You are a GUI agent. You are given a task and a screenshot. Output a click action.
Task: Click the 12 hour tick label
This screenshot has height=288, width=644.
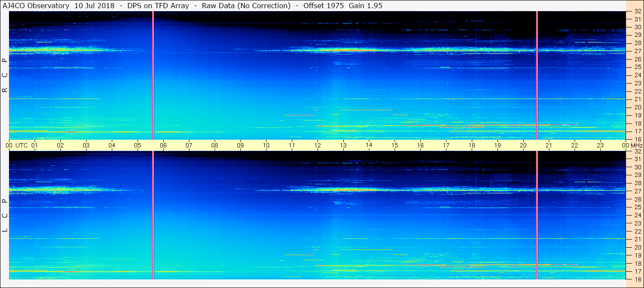click(318, 145)
